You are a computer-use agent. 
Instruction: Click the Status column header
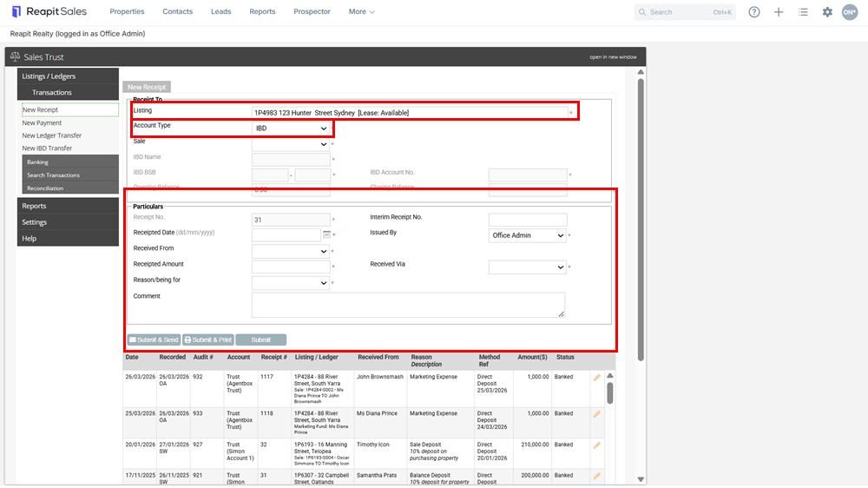pyautogui.click(x=565, y=357)
